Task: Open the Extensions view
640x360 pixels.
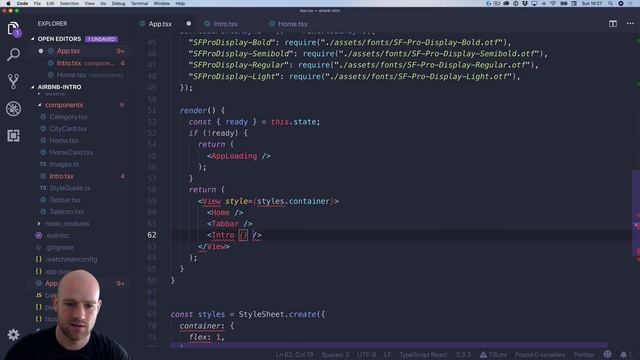Action: (13, 136)
